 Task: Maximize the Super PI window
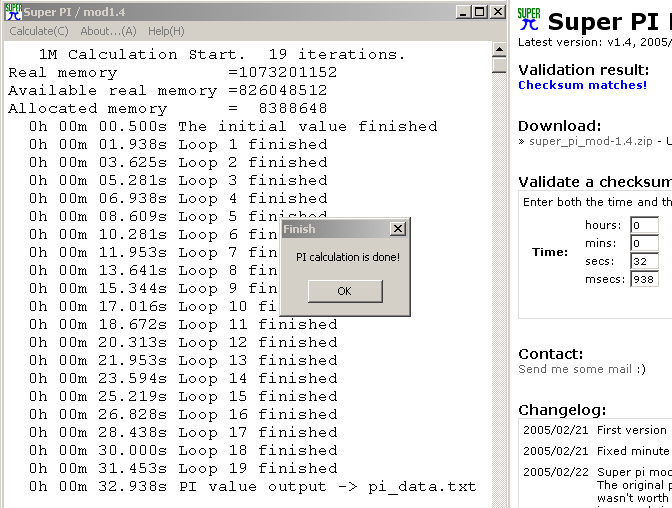pos(480,12)
